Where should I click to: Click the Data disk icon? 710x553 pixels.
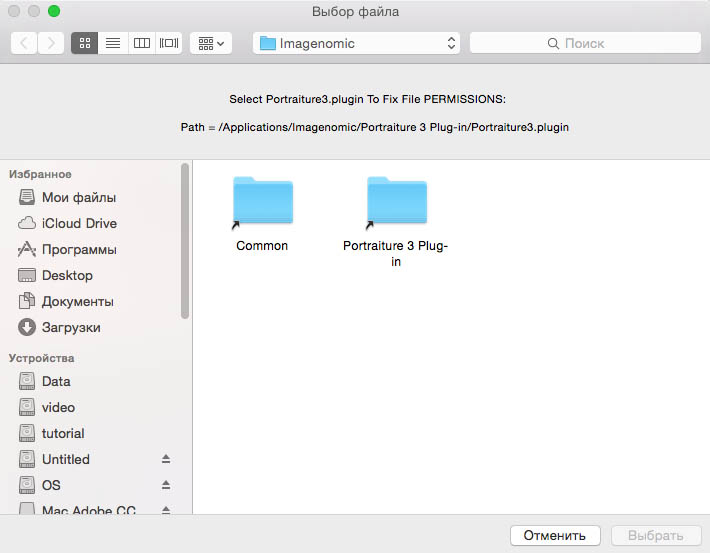coord(27,381)
